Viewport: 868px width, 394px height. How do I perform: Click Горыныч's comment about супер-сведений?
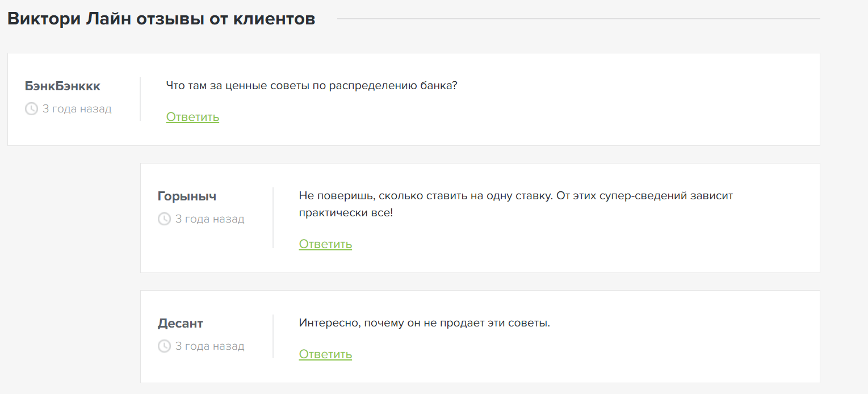516,203
